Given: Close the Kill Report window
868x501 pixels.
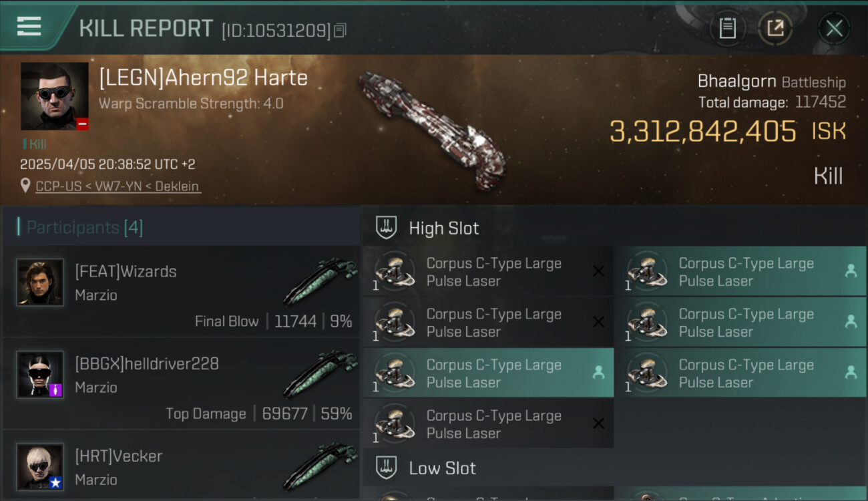Looking at the screenshot, I should (834, 28).
